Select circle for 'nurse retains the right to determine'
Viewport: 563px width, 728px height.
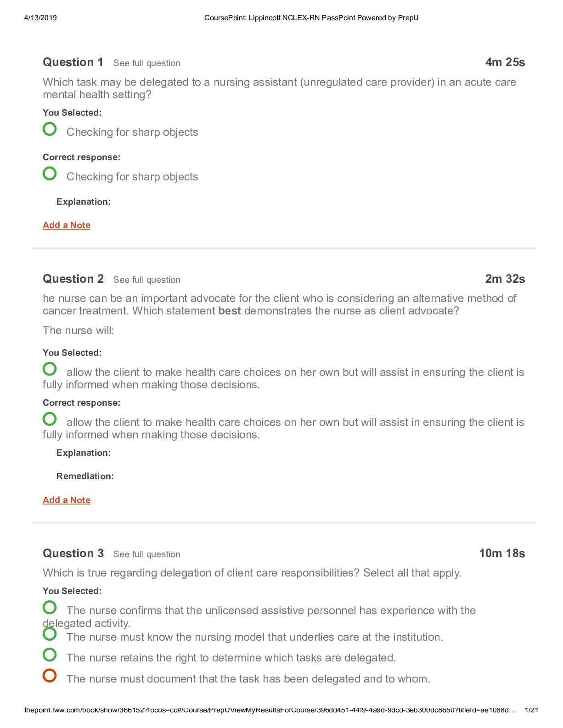pyautogui.click(x=50, y=655)
